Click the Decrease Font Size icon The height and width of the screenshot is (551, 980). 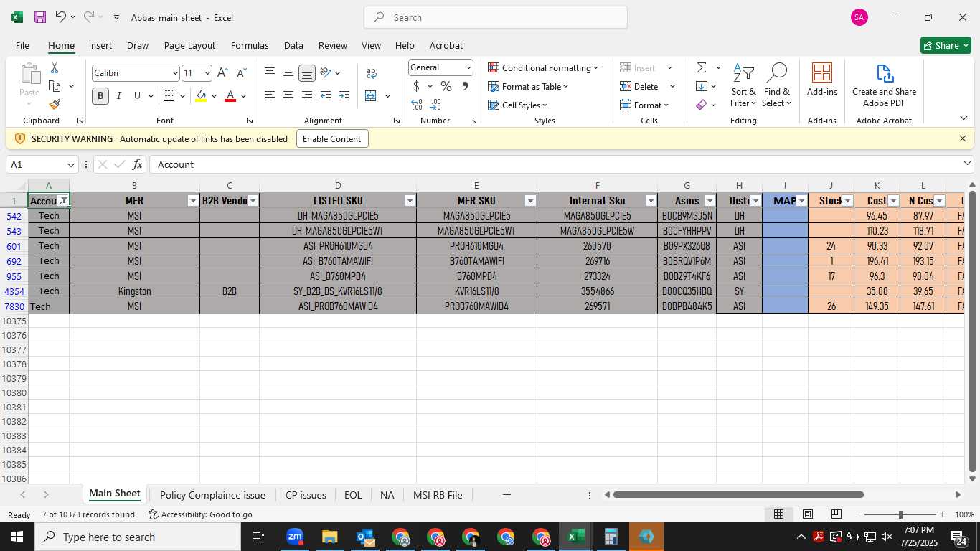(241, 73)
